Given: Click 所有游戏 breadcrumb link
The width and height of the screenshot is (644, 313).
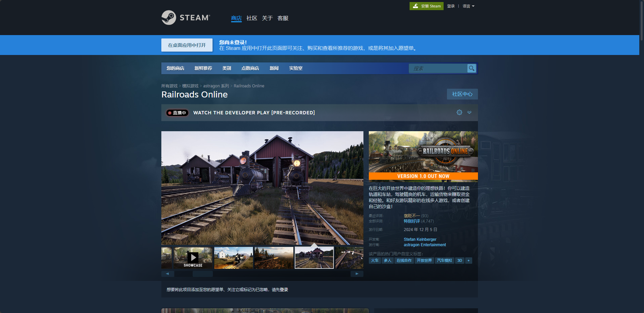Looking at the screenshot, I should (x=169, y=86).
